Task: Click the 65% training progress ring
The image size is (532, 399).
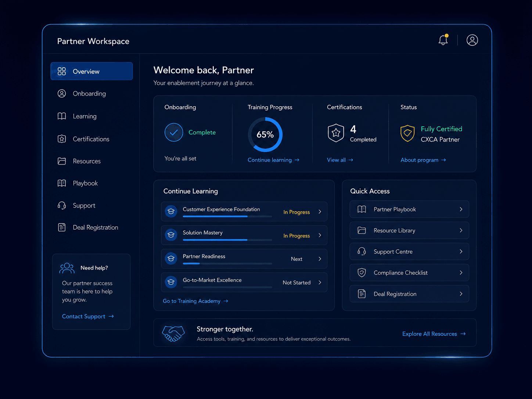Action: tap(265, 134)
